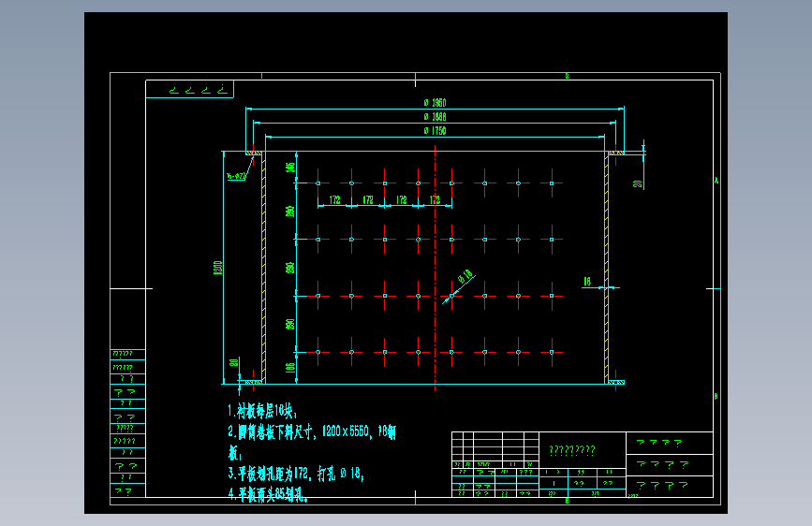Pick the vertical 1200 height dimension
Image resolution: width=812 pixels, height=526 pixels.
218,268
